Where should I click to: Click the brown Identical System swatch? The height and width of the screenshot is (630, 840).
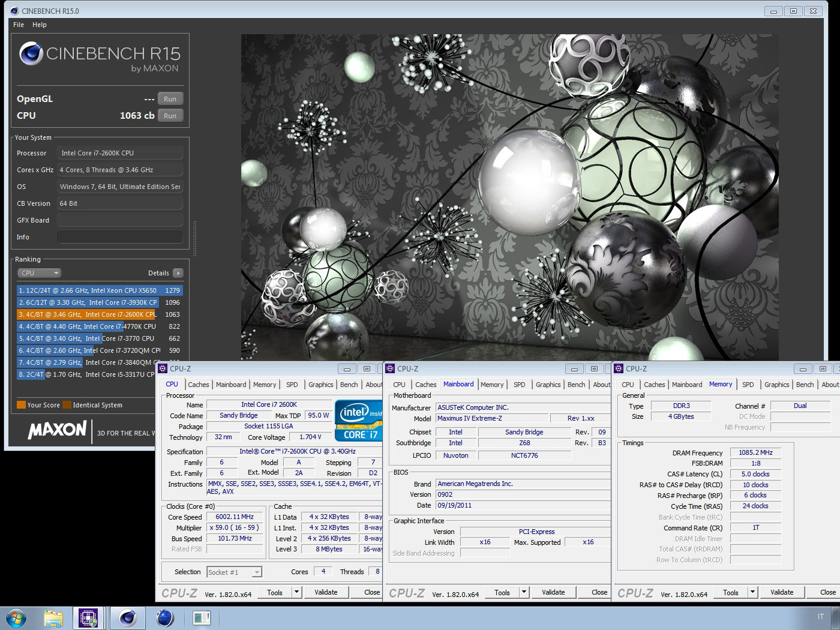click(x=67, y=405)
